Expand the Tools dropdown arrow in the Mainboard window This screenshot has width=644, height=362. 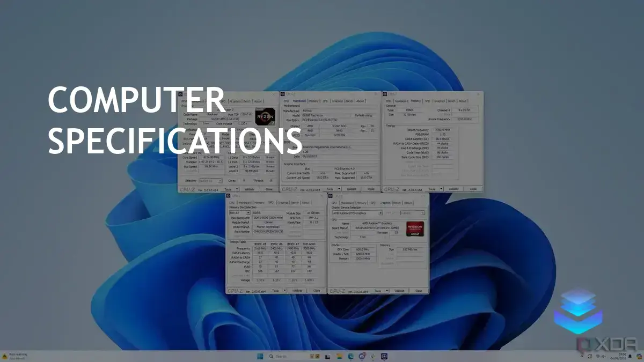tap(339, 189)
